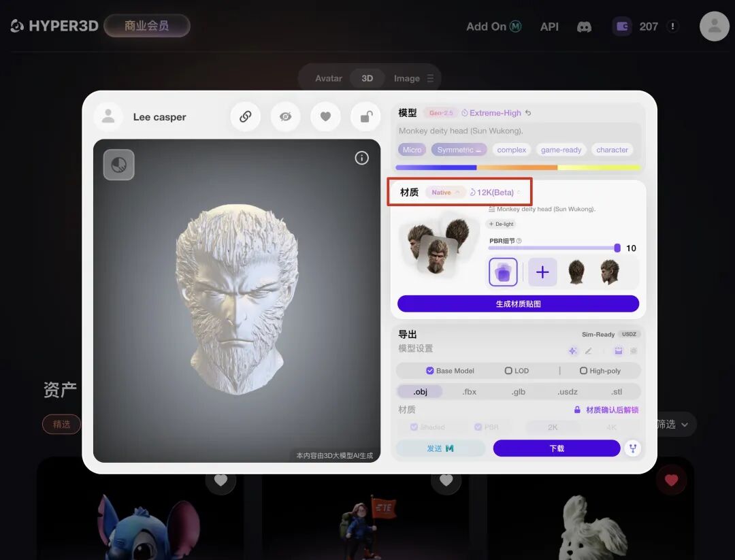The height and width of the screenshot is (560, 735).
Task: Copy share link with chain icon
Action: pos(246,116)
